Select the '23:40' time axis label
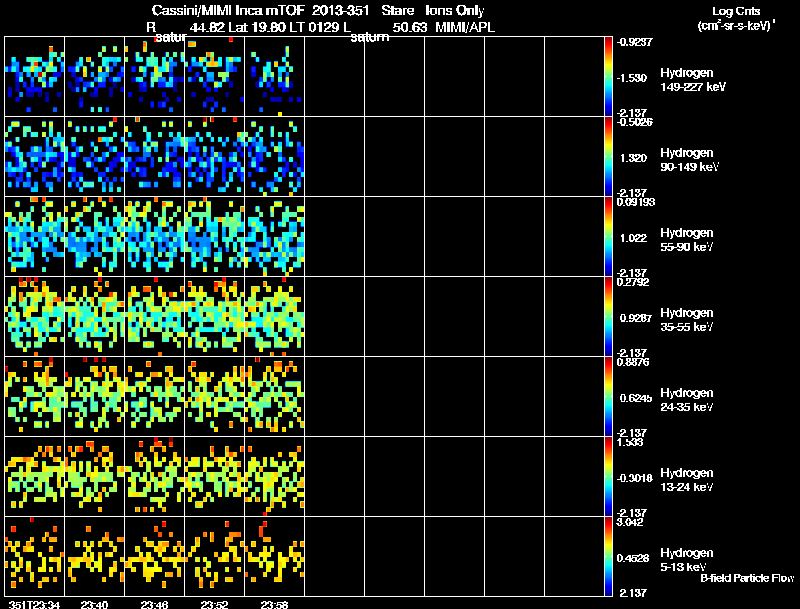The image size is (800, 609). 94,604
